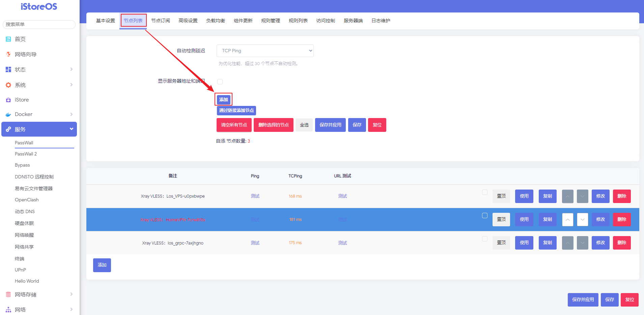Expand the Status menu in sidebar
This screenshot has height=315, width=644.
[39, 69]
